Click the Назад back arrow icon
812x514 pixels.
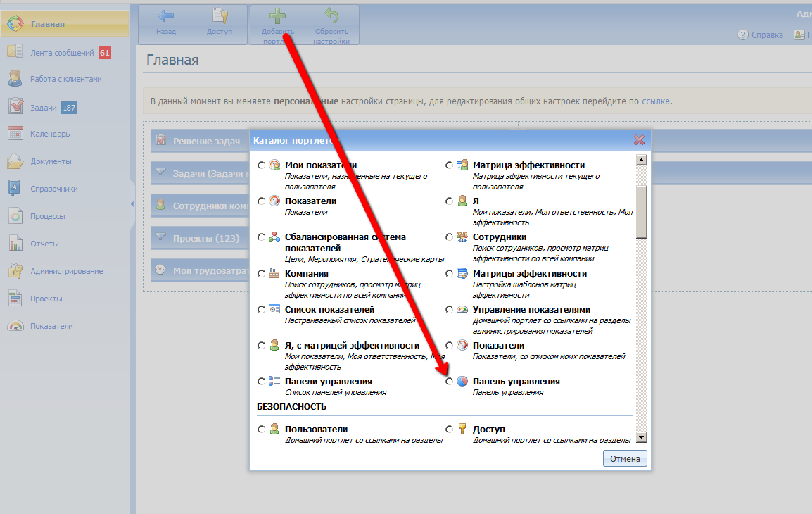tap(166, 17)
